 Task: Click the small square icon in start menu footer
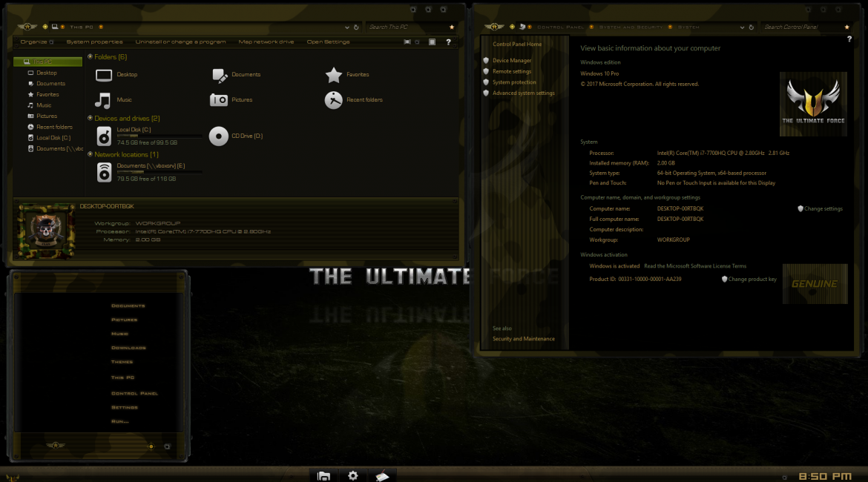167,446
